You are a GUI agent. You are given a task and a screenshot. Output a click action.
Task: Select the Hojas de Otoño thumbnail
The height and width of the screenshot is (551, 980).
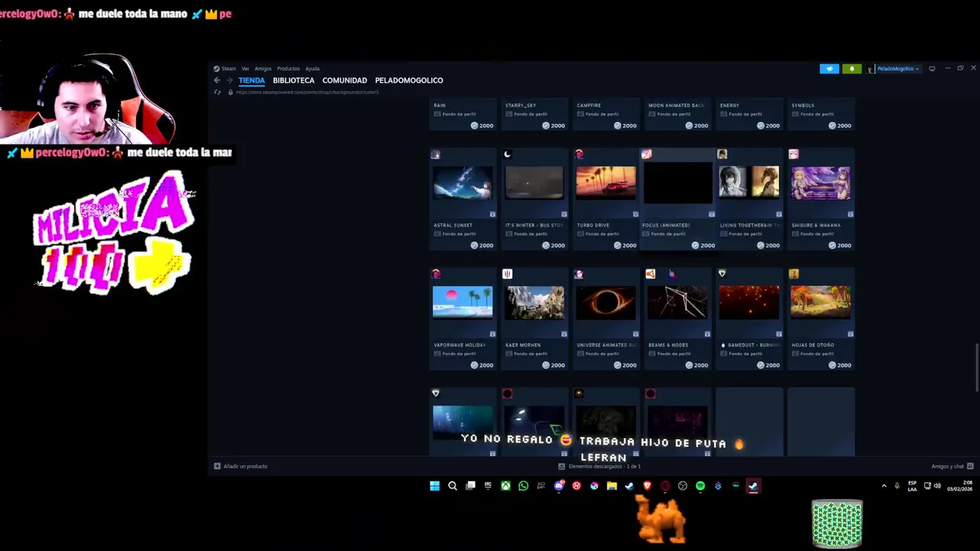tap(820, 302)
